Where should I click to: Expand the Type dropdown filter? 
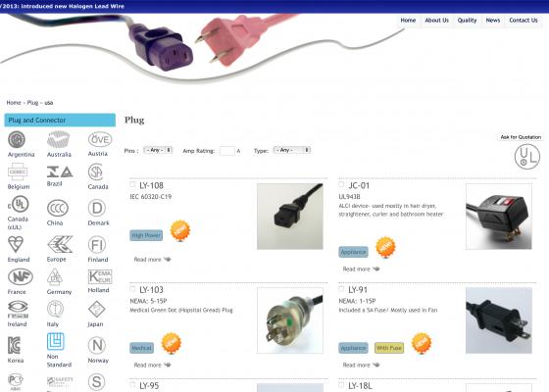pos(292,150)
